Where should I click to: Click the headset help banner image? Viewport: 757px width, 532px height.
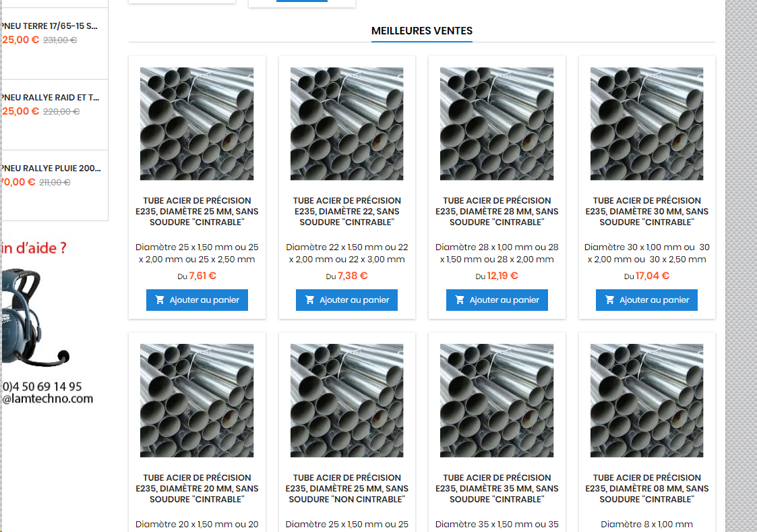tap(35, 316)
